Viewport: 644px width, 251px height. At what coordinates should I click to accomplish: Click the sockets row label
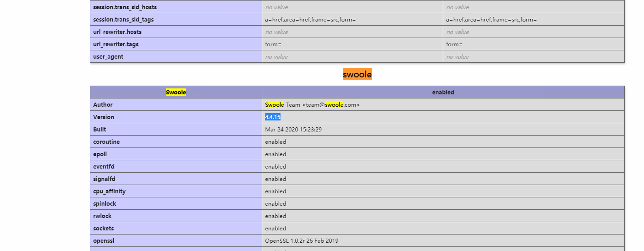[x=104, y=228]
